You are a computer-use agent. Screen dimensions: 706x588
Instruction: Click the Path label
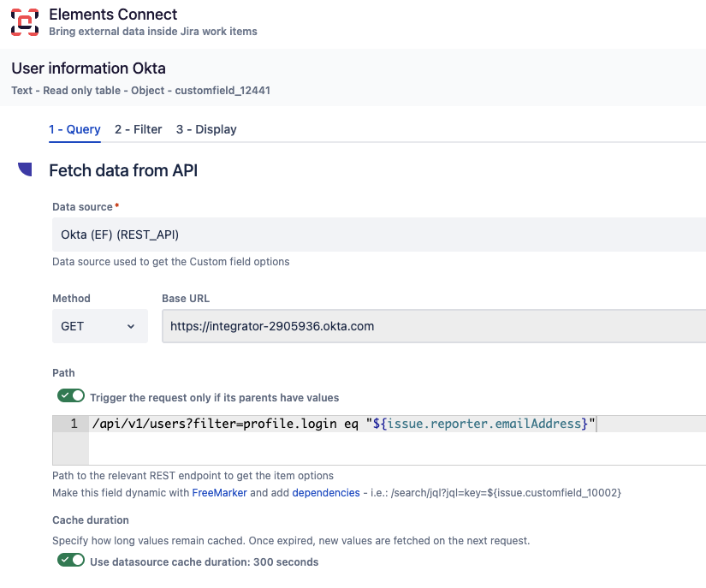[x=63, y=373]
